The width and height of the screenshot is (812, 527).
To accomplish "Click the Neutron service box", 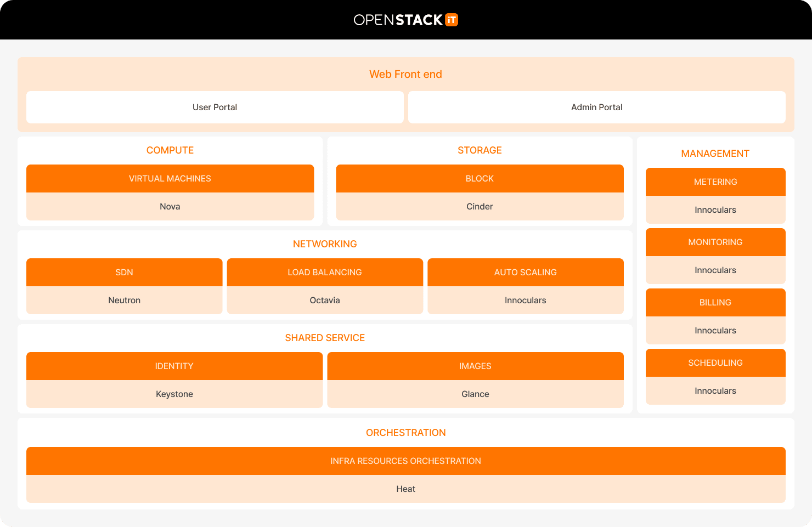I will [124, 301].
